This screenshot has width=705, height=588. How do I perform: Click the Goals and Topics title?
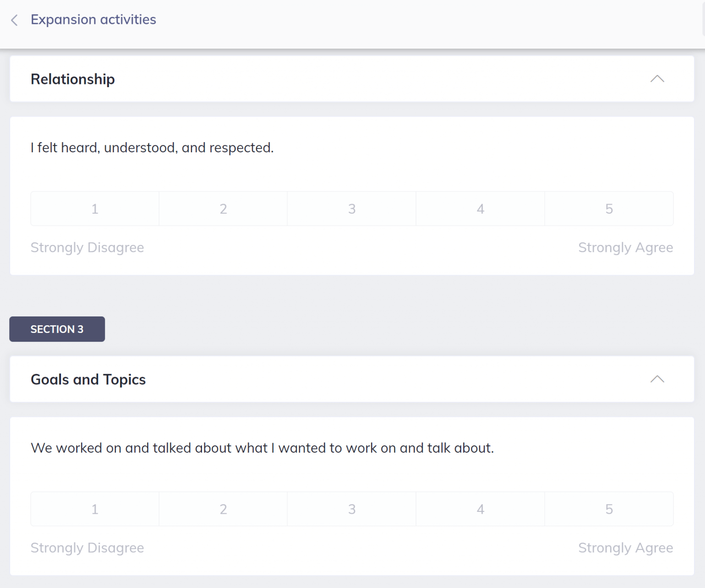(88, 380)
